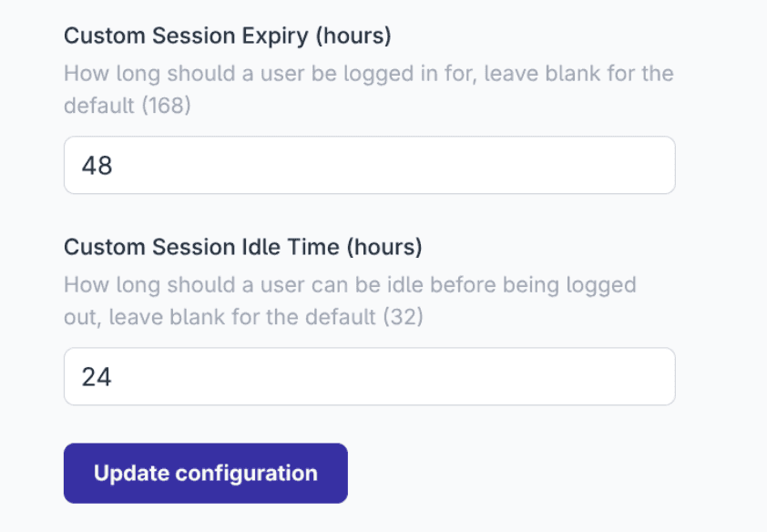Activate the Update configuration control
The width and height of the screenshot is (767, 532).
[x=205, y=473]
